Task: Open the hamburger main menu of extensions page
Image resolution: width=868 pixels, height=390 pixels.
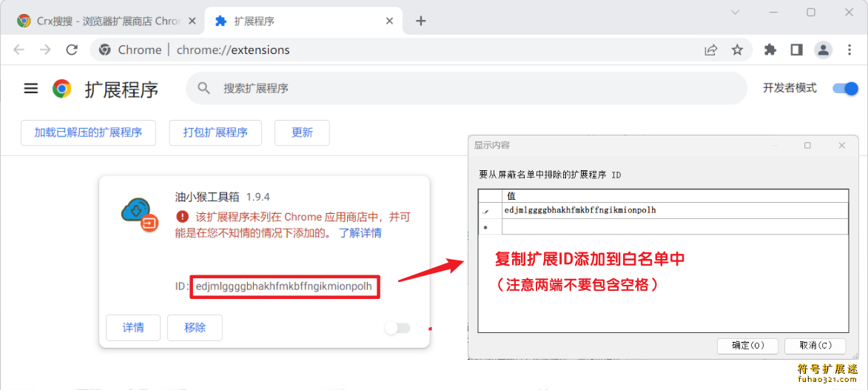Action: tap(31, 89)
